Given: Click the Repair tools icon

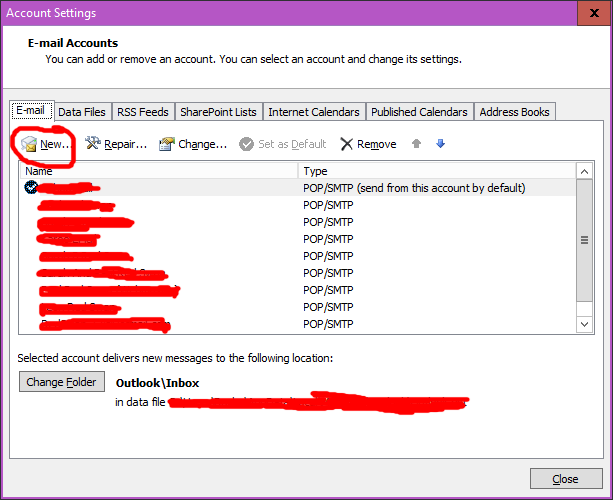Looking at the screenshot, I should tap(94, 144).
